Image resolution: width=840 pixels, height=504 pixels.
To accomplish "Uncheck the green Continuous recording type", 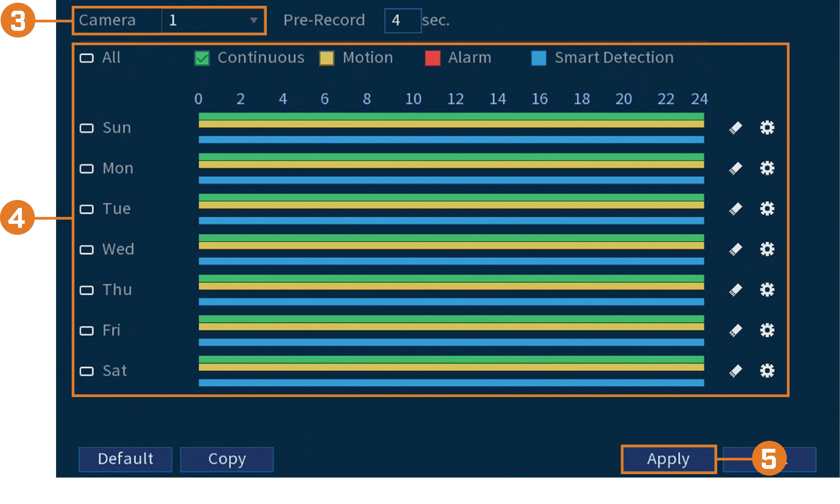I will (202, 58).
